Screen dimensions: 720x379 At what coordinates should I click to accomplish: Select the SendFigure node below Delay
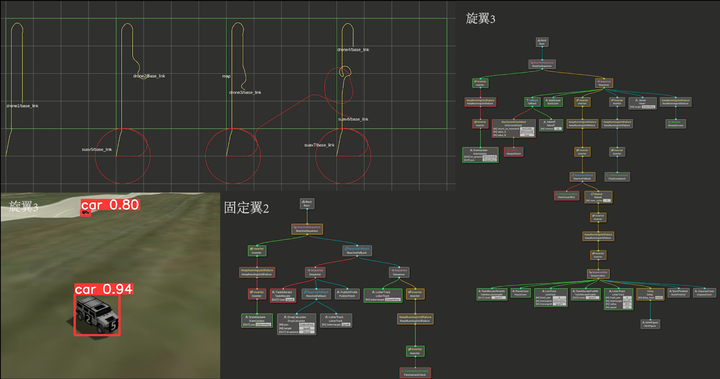tap(650, 324)
